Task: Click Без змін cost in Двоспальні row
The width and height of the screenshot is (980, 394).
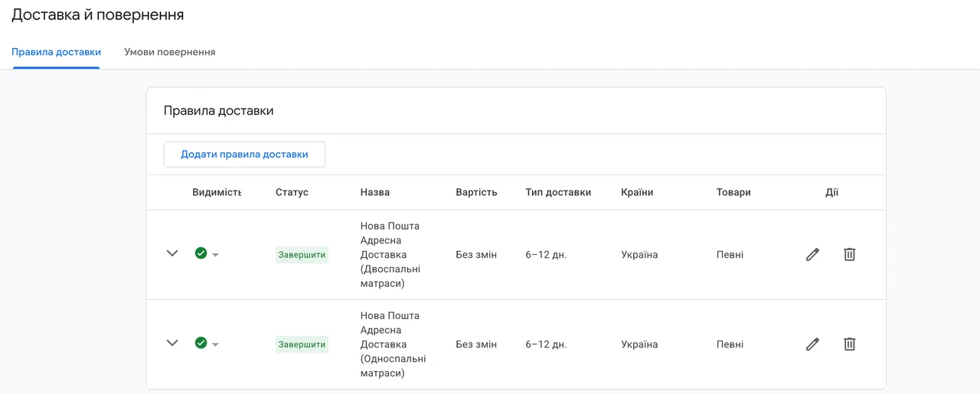Action: [x=476, y=255]
